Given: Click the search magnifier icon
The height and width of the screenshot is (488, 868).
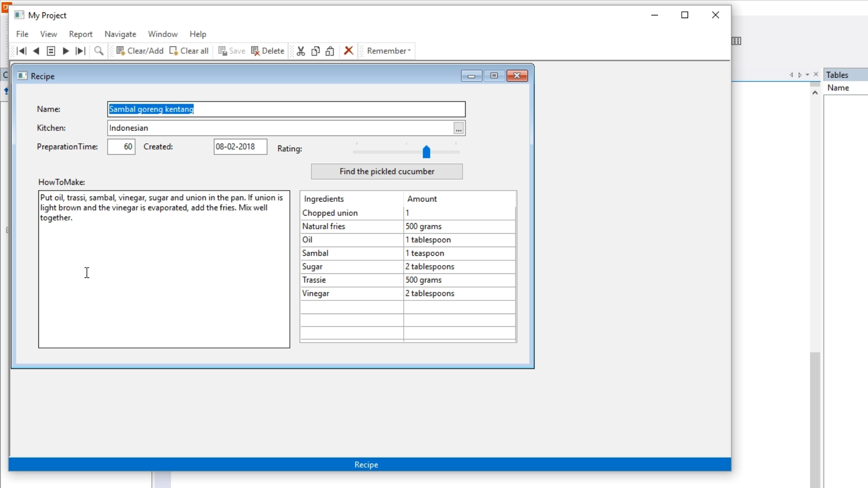Looking at the screenshot, I should (x=99, y=51).
